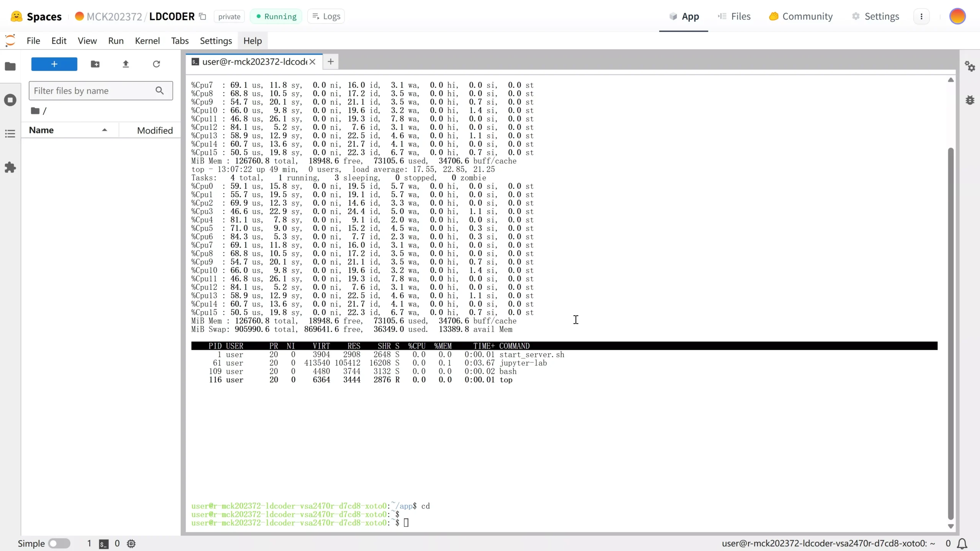Click the JupyterLab logo icon

(10, 41)
